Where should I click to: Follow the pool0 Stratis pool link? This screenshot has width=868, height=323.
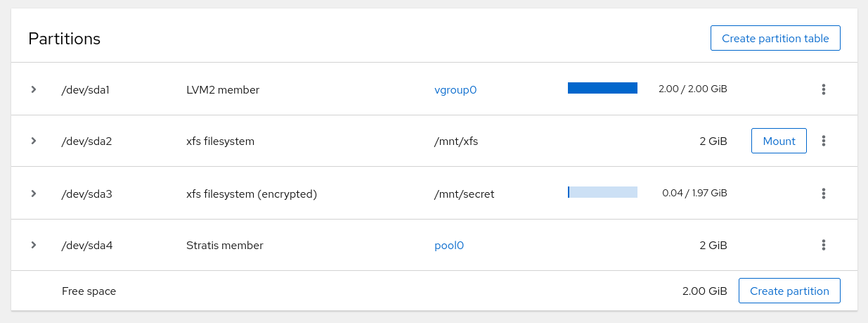(x=449, y=245)
